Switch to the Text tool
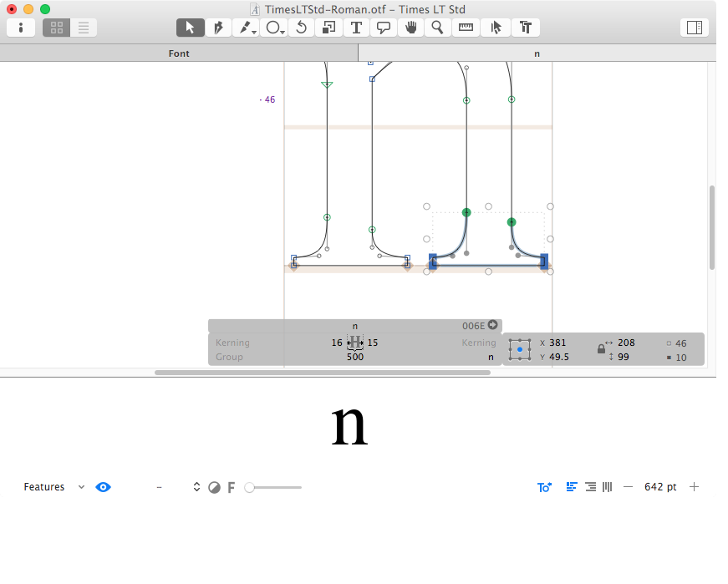The image size is (728, 584). (356, 28)
